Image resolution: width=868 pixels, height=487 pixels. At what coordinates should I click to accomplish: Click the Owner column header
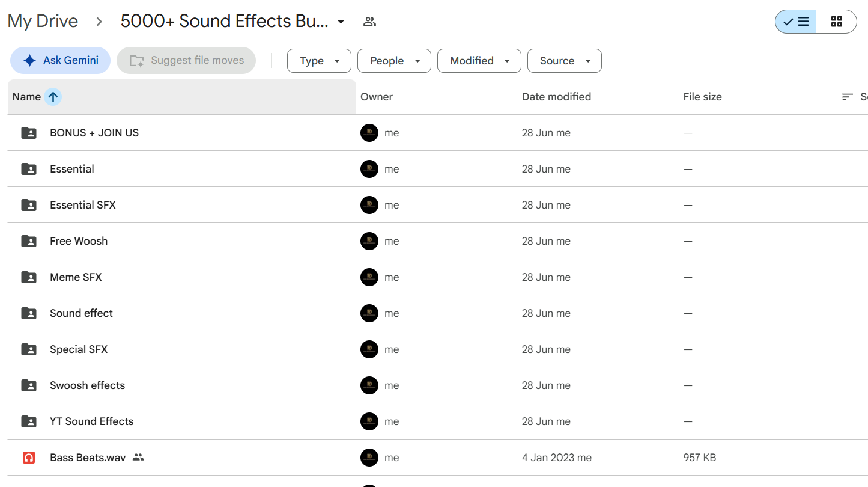(377, 97)
